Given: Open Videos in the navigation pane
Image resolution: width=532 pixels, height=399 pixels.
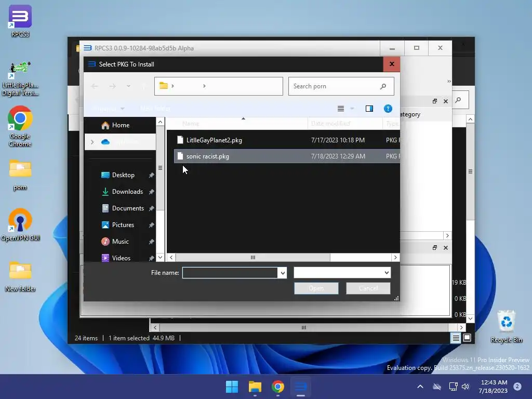Looking at the screenshot, I should pos(121,258).
